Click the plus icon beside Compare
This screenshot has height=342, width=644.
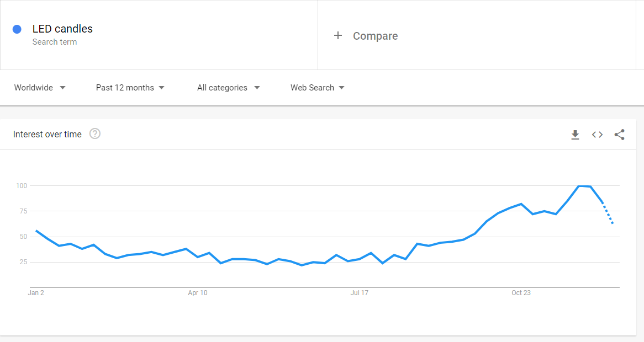point(337,36)
